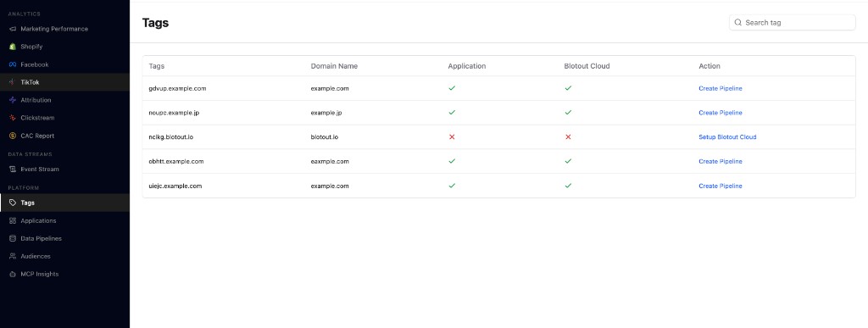Click red Blotout Cloud cross for nclkg.blotout.io
868x328 pixels.
pyautogui.click(x=568, y=136)
